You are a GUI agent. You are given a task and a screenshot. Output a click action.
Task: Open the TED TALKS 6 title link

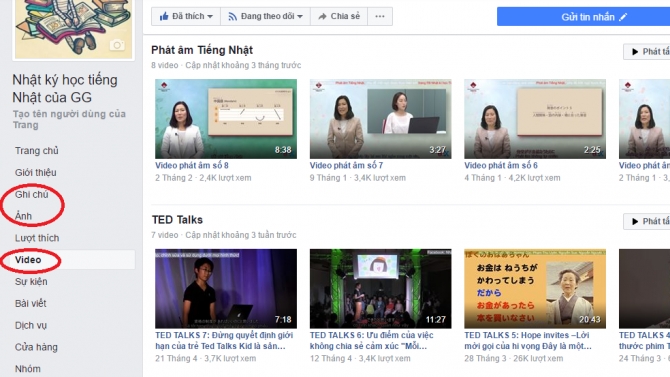(371, 341)
